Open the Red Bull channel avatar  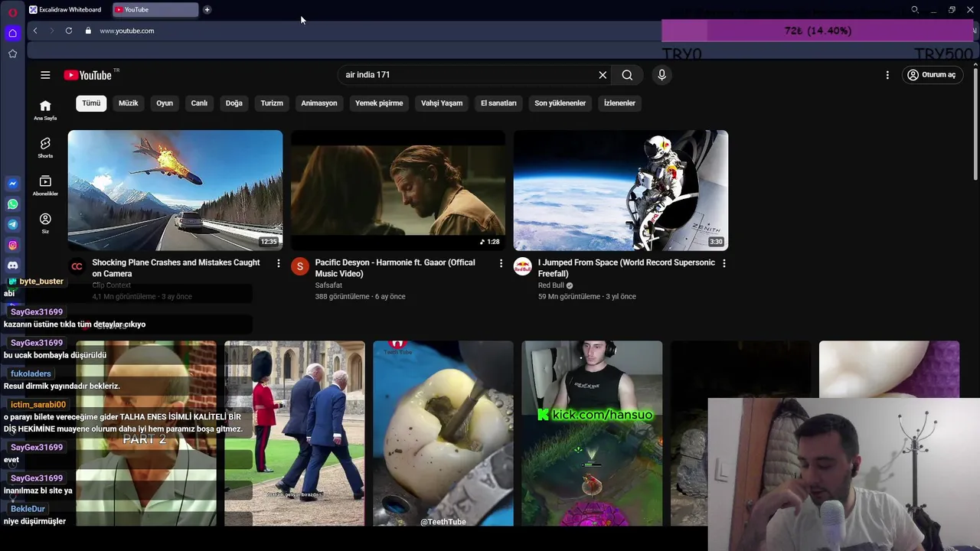[x=522, y=266]
